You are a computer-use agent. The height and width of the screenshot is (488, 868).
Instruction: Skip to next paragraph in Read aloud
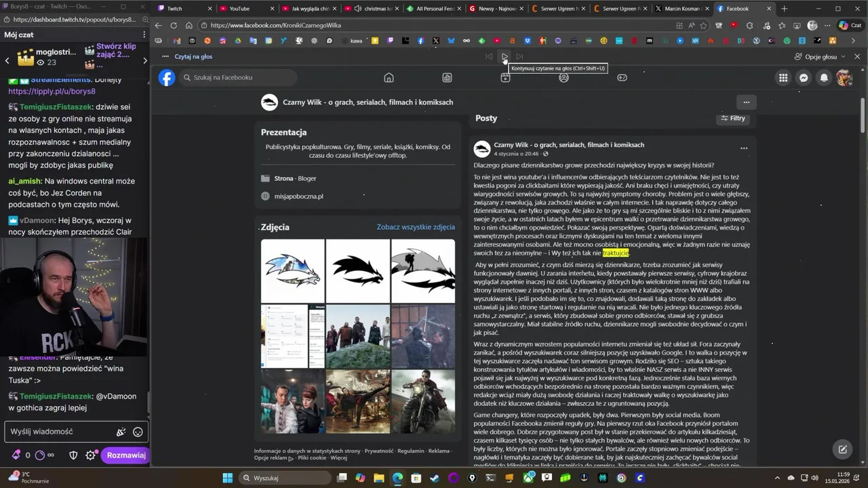point(519,56)
